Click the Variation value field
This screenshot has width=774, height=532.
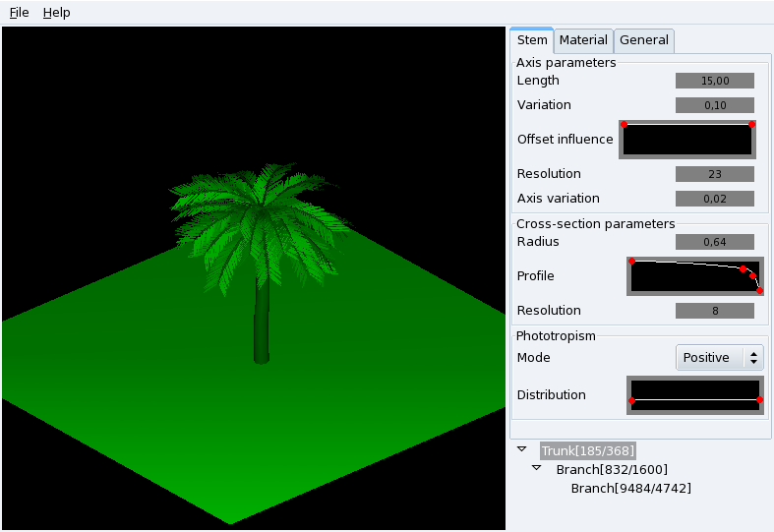click(715, 105)
